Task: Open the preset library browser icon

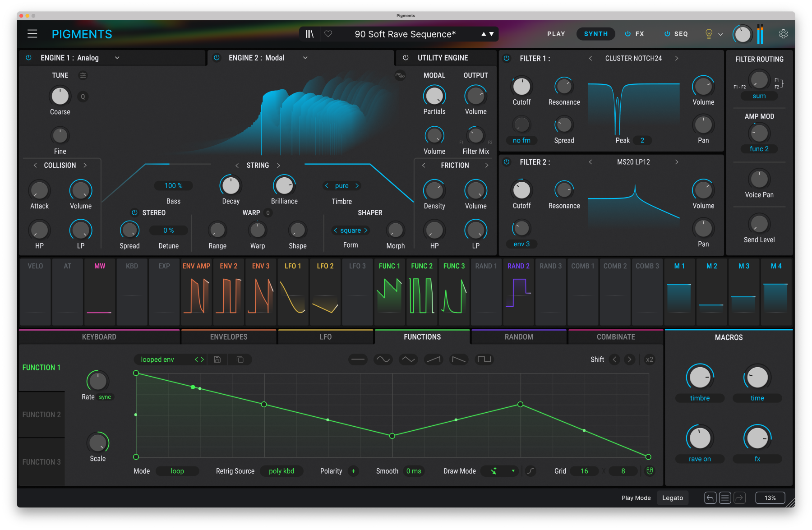Action: pos(309,34)
